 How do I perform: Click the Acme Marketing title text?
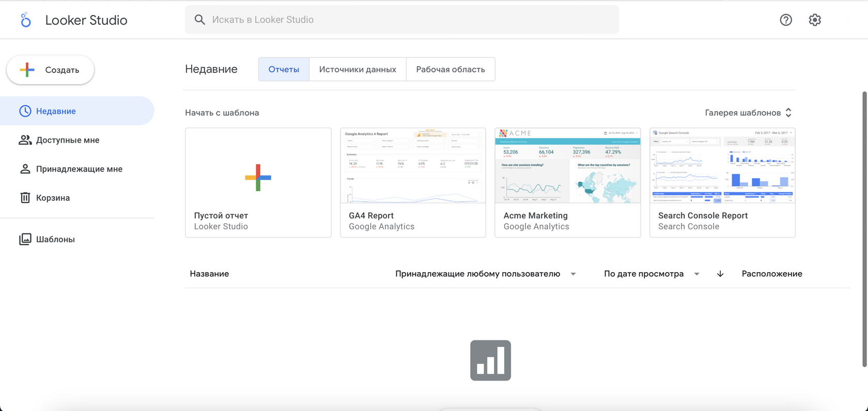click(x=535, y=215)
